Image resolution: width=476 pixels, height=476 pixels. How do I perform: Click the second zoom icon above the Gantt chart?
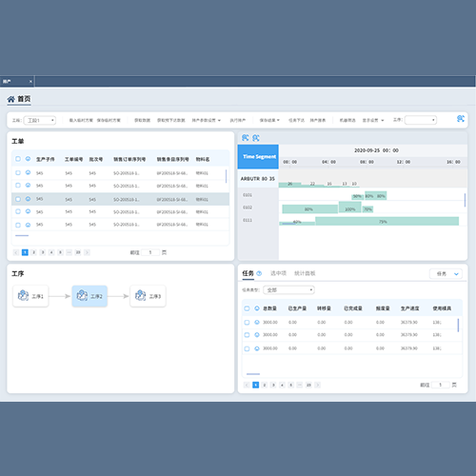pyautogui.click(x=256, y=138)
